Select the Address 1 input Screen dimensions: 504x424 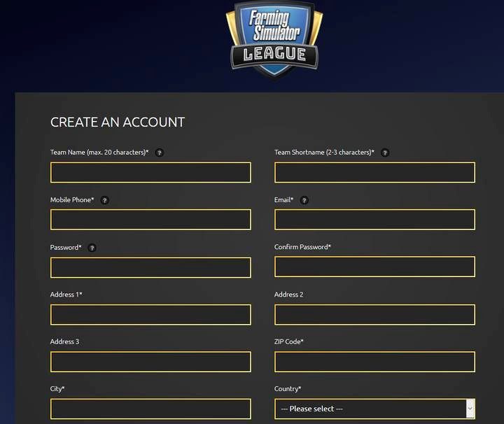click(x=150, y=315)
